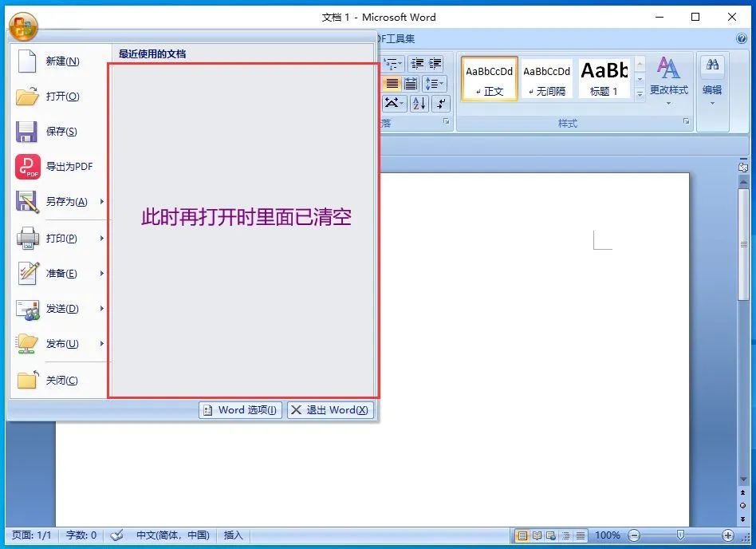Screen dimensions: 756x549
Task: Expand the 另存为 (Save As) submenu arrow
Action: 101,203
